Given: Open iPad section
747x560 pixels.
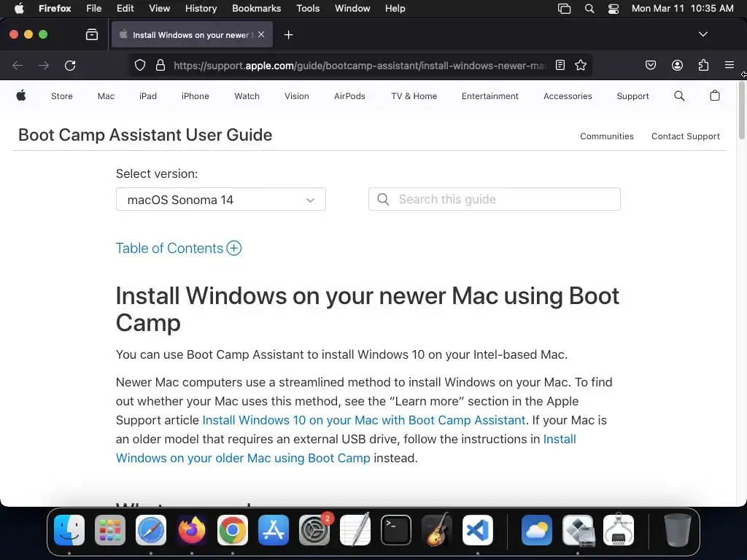Looking at the screenshot, I should pyautogui.click(x=147, y=96).
